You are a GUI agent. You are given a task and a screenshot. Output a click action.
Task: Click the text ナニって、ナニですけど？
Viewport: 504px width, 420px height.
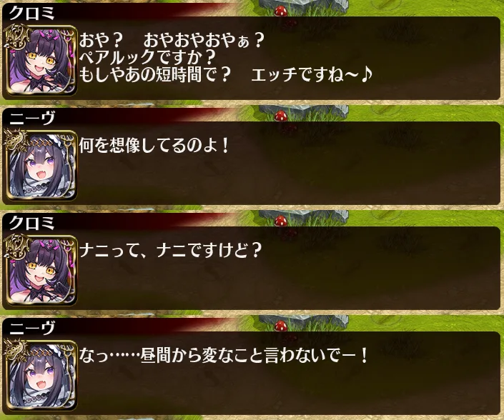170,250
